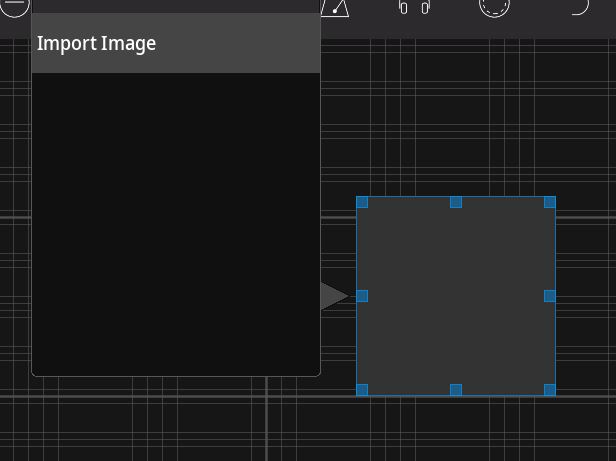Click the circled minus icon in toolbar

(15, 6)
